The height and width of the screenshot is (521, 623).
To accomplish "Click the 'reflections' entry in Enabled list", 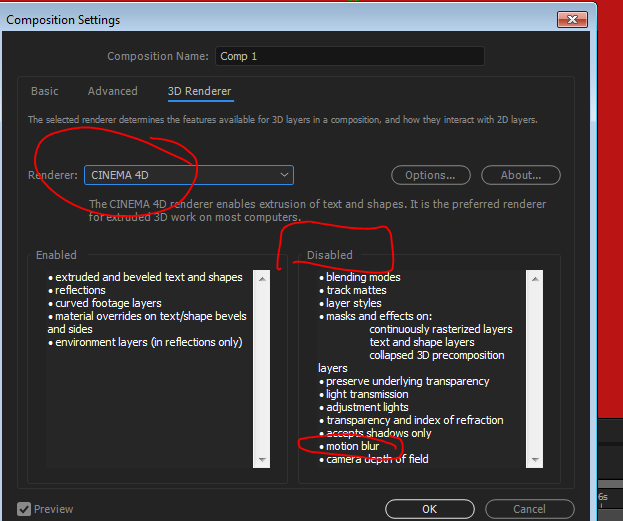I will 77,290.
